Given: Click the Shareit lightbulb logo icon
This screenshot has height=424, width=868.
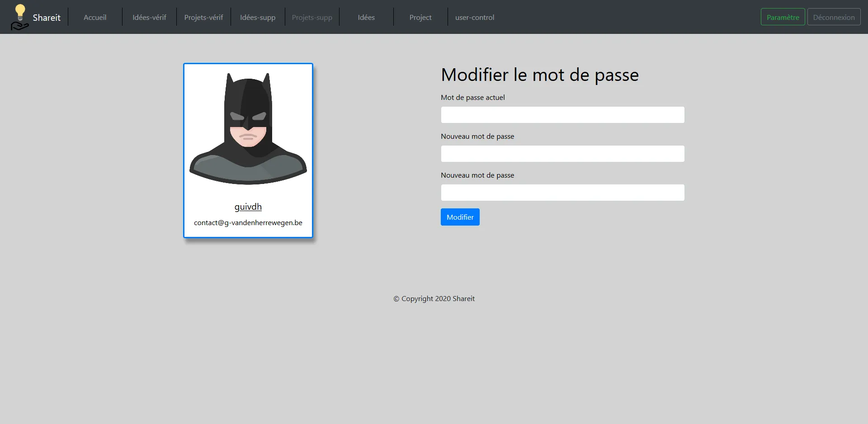Looking at the screenshot, I should tap(19, 17).
